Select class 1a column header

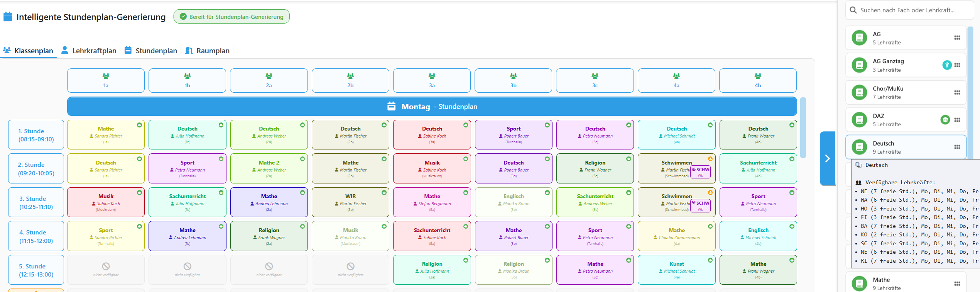click(106, 80)
